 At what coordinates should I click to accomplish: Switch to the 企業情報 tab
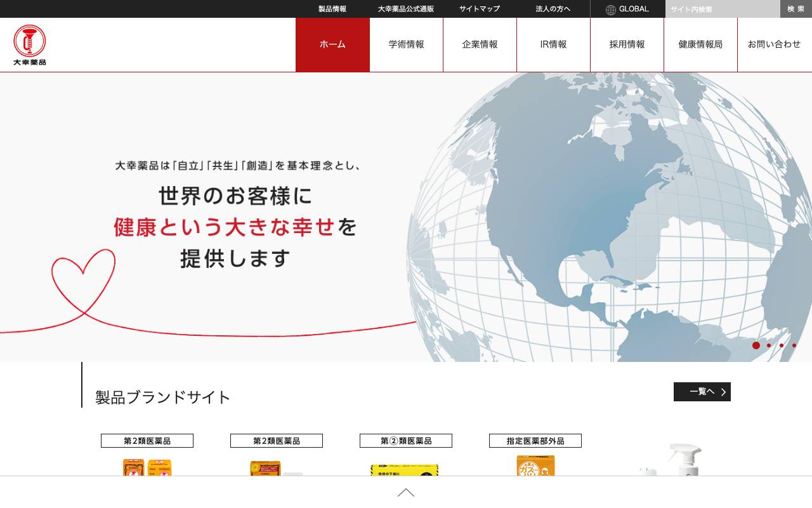point(480,44)
